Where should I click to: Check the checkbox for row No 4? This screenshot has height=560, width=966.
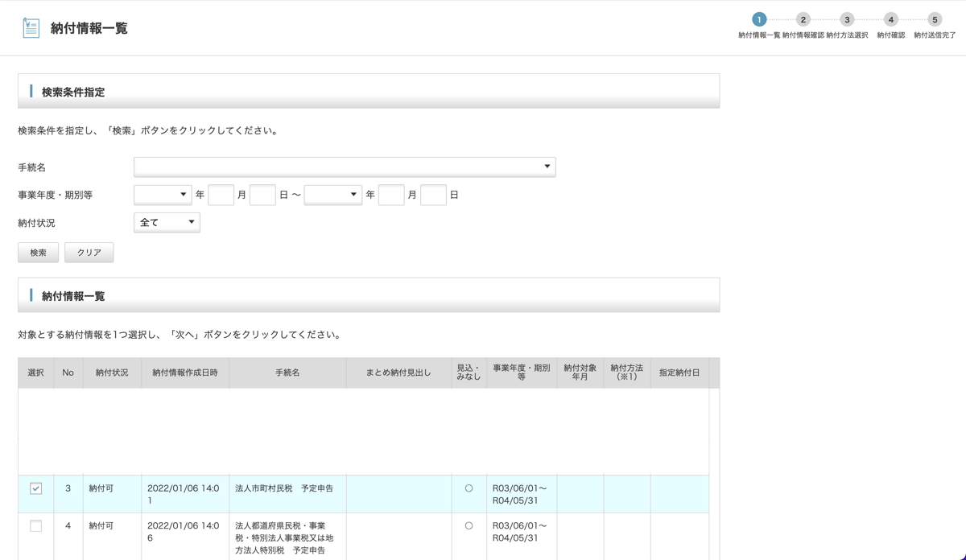35,525
